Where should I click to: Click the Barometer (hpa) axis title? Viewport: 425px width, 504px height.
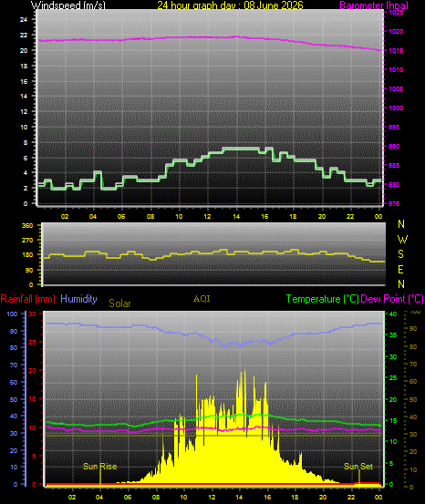tap(374, 5)
